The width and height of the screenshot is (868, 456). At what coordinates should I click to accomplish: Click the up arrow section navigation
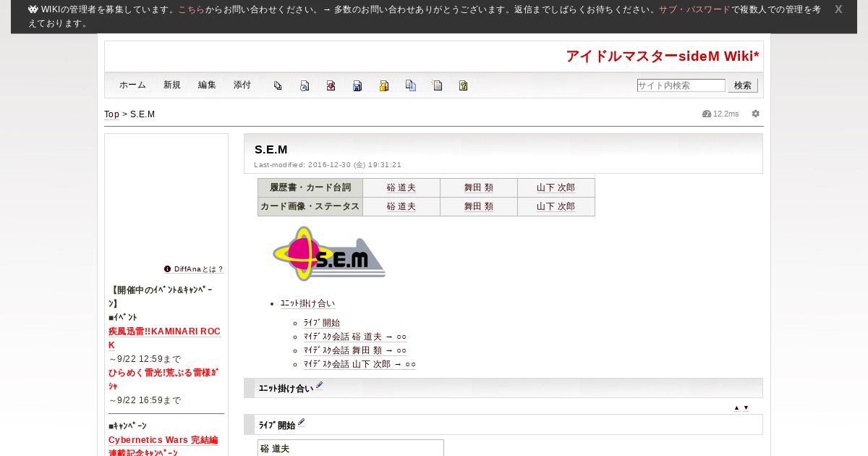pos(736,408)
